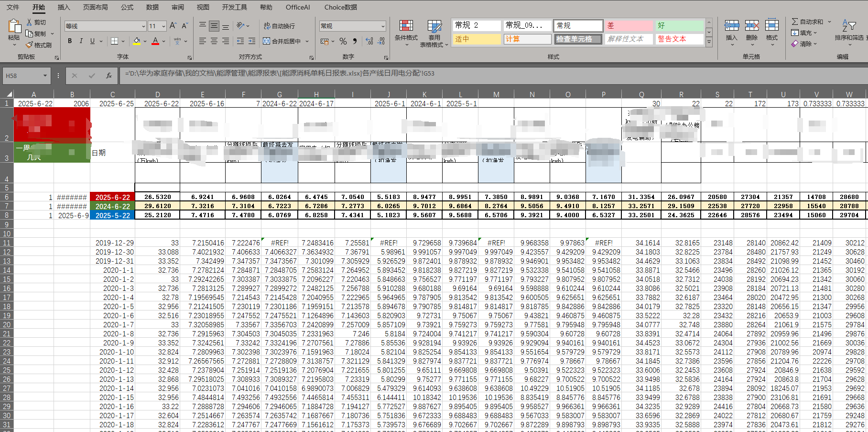Open the 文件 (File) menu
This screenshot has height=432, width=868.
(13, 7)
